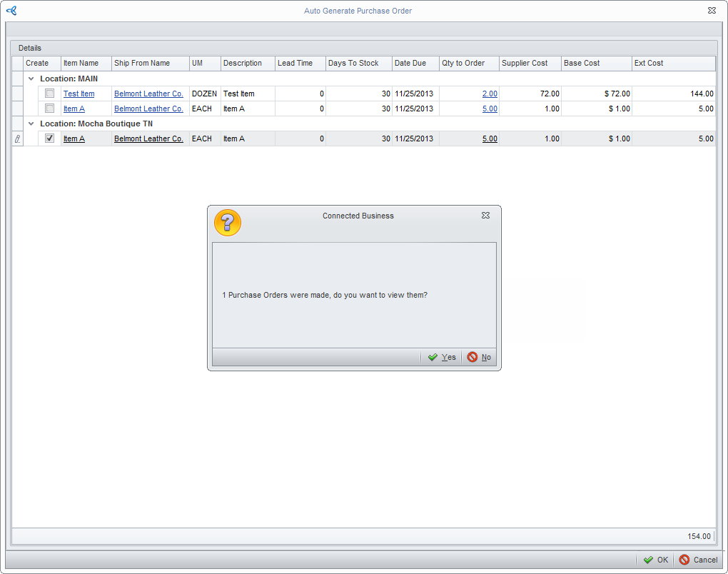Close the Auto Generate Purchase Order window
The height and width of the screenshot is (574, 728).
[712, 11]
